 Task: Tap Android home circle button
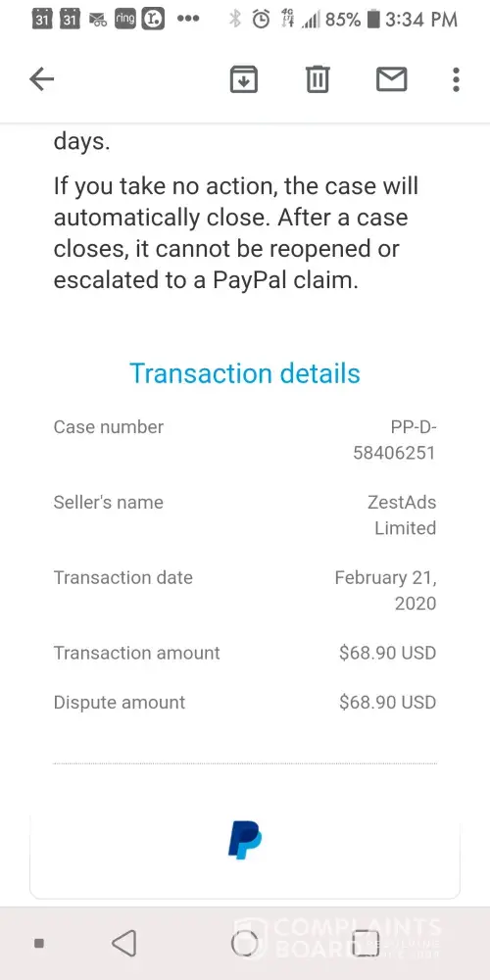coord(244,943)
